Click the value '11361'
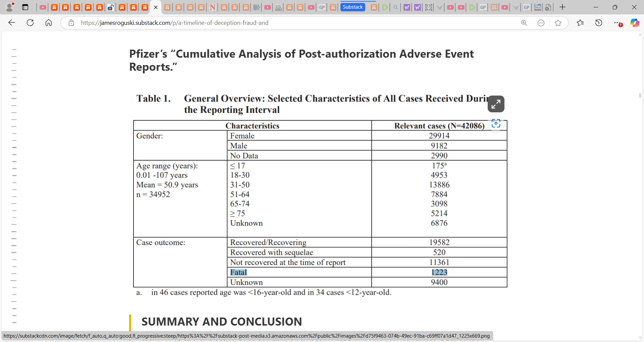 [439, 263]
